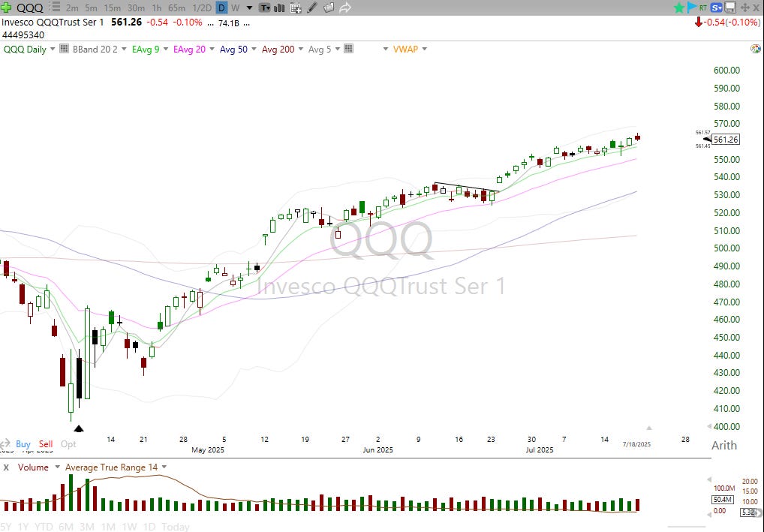Open the notes folder icon
The height and width of the screenshot is (532, 764).
(x=329, y=8)
